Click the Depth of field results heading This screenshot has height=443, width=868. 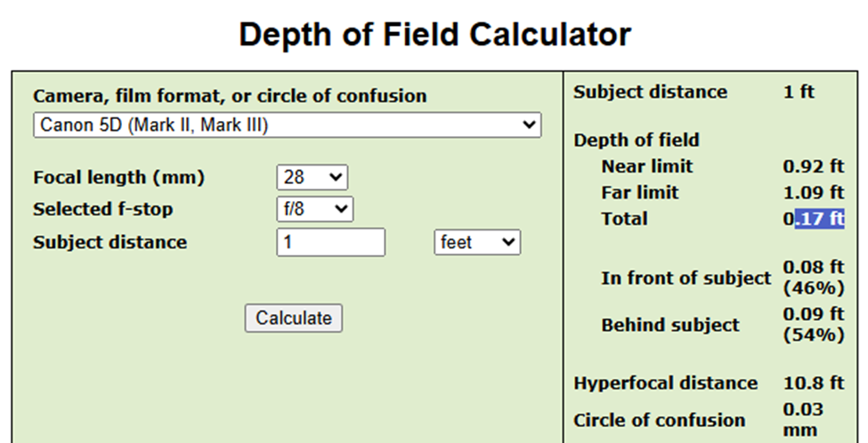point(637,140)
